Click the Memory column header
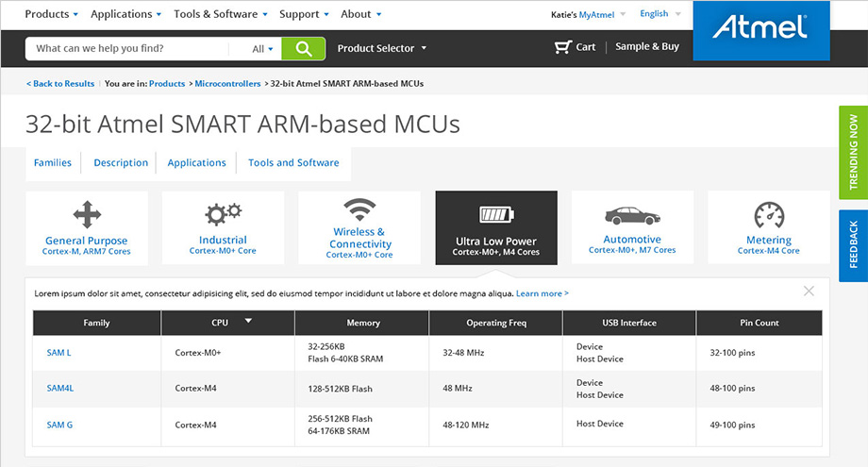 coord(362,323)
